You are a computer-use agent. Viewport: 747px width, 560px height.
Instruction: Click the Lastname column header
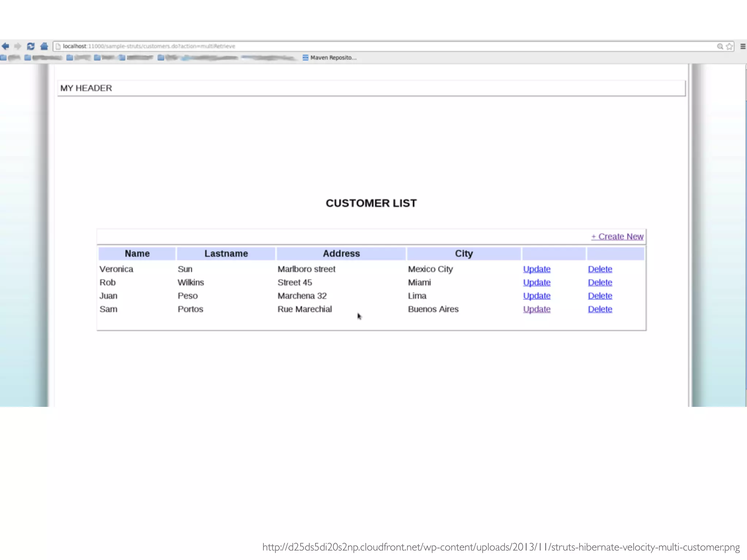click(226, 253)
